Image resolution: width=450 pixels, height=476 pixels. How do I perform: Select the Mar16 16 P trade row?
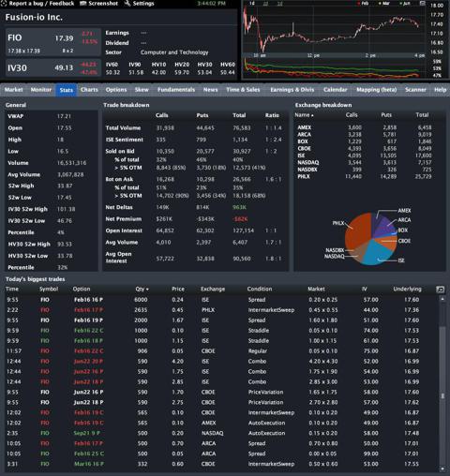pyautogui.click(x=222, y=464)
